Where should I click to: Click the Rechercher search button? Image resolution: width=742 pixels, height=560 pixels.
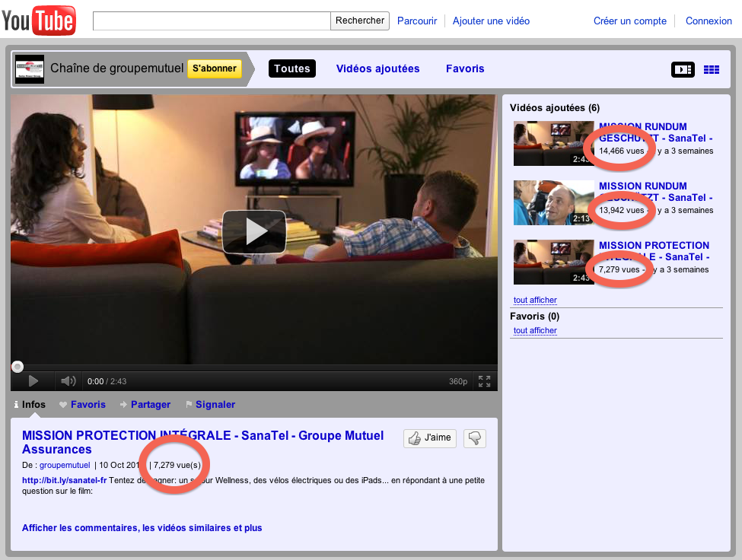360,21
